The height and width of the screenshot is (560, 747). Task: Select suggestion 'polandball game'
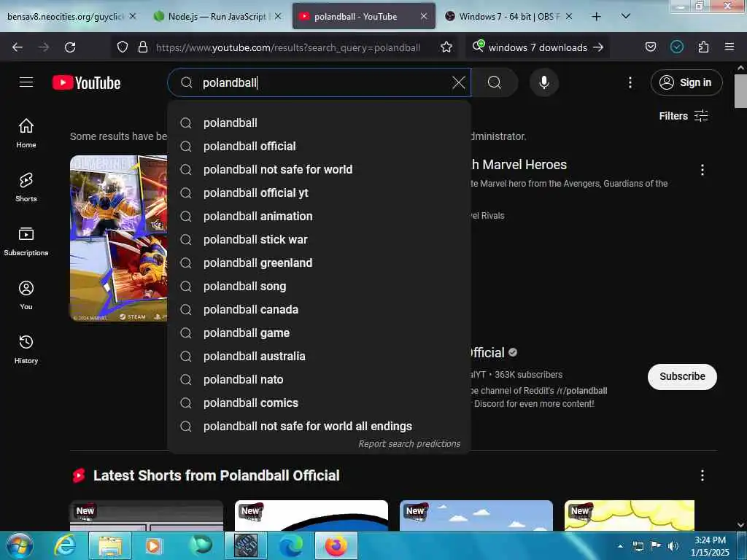320,332
